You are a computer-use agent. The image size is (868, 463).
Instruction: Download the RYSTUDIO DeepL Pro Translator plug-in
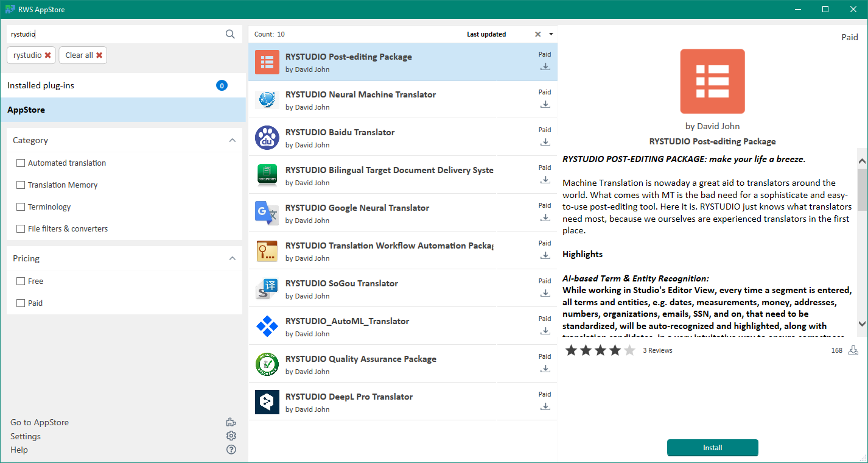coord(545,406)
